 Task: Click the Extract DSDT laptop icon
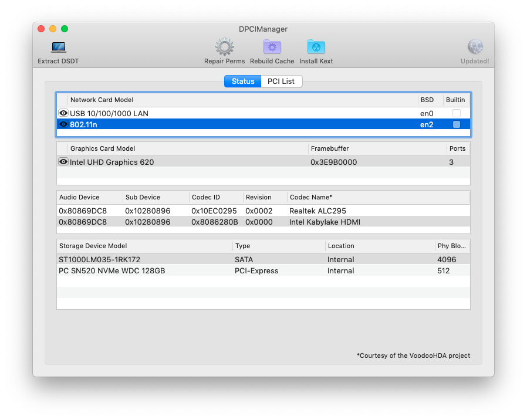click(x=59, y=48)
